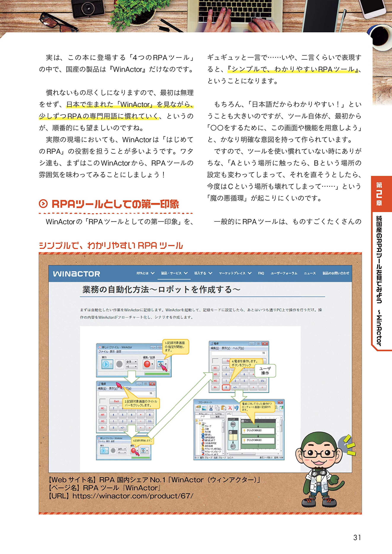Image resolution: width=392 pixels, height=554 pixels.
Task: Click Back key in left calculator window
Action: 117,401
